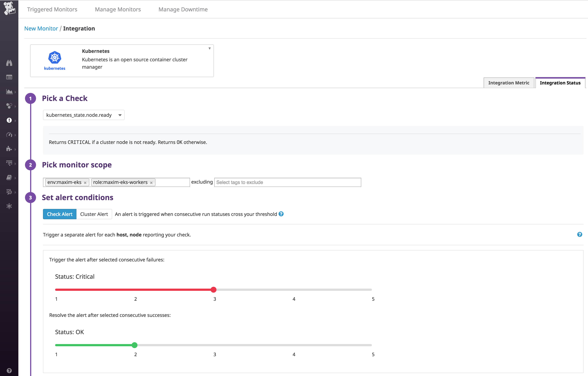
Task: Click the active Monitors exclamation icon
Action: [9, 120]
